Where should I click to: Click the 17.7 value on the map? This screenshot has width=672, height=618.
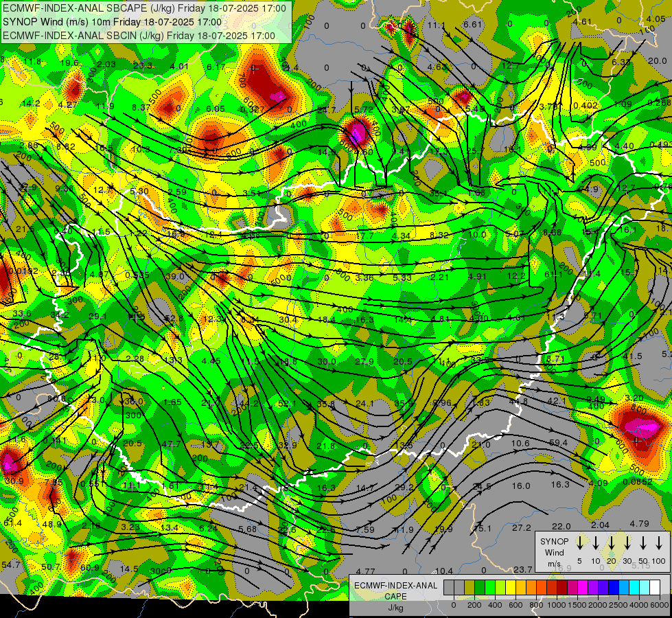click(364, 236)
